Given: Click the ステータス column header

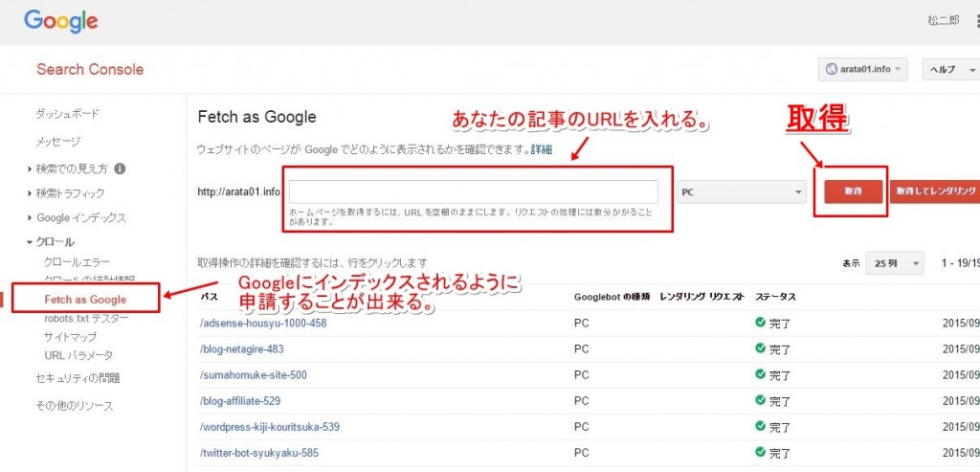Looking at the screenshot, I should pyautogui.click(x=775, y=297).
